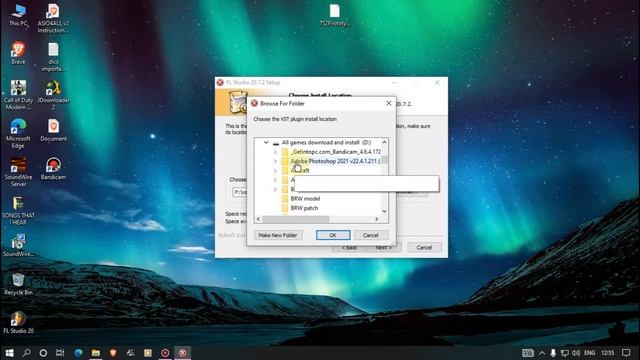Select _Getintopc.com_Bandicam_4.6.4.172 folder

pos(336,152)
